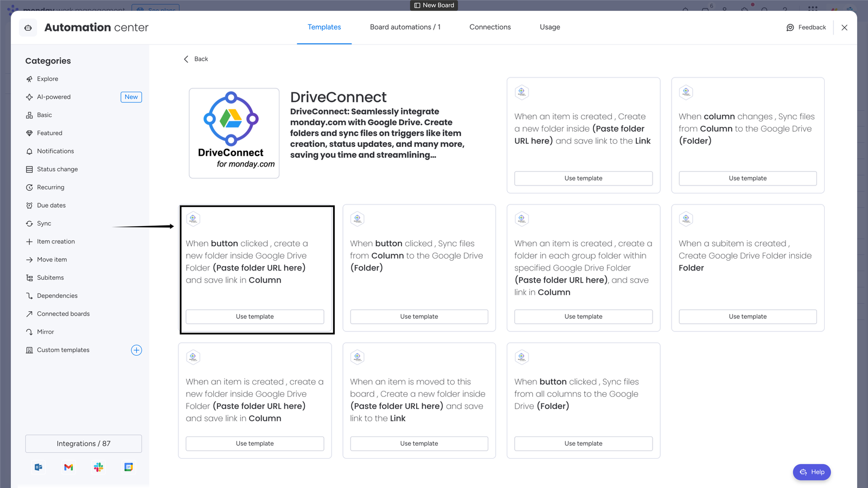Use the subitem created Drive Folder template
This screenshot has width=868, height=488.
(x=748, y=317)
